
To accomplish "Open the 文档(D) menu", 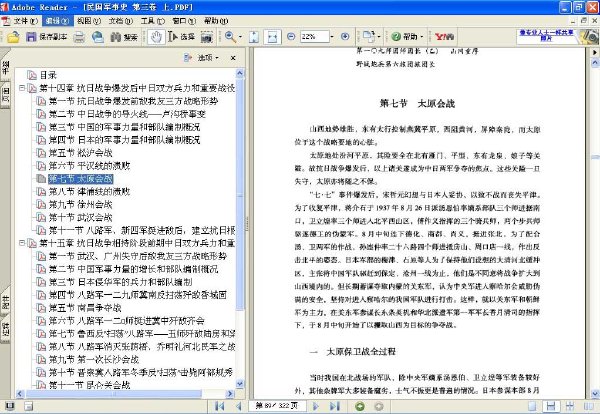I will [120, 21].
